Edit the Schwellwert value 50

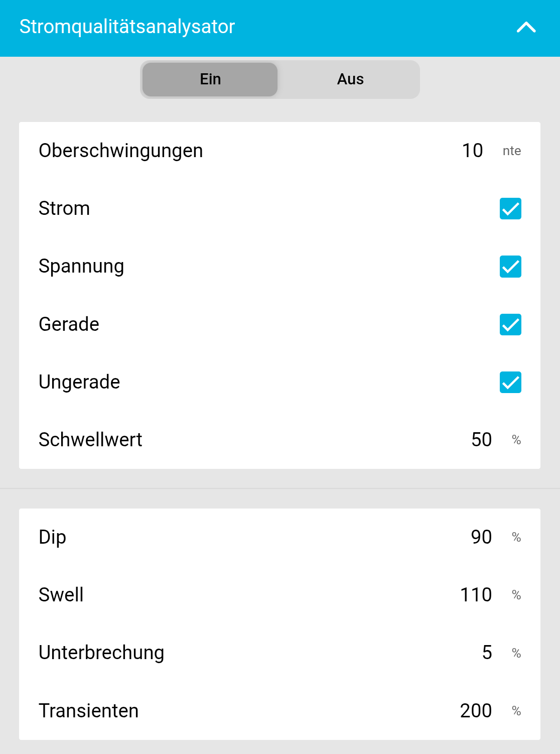pos(481,440)
